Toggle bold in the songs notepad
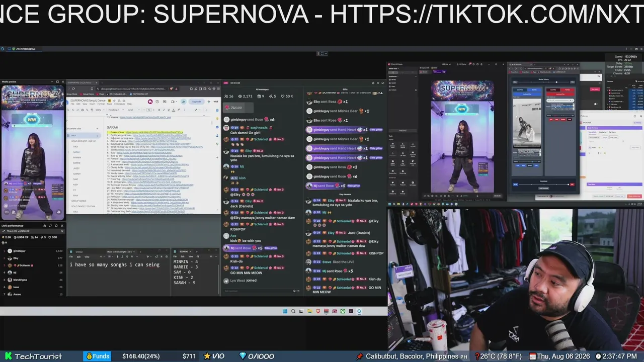This screenshot has width=644, height=362. pyautogui.click(x=117, y=256)
